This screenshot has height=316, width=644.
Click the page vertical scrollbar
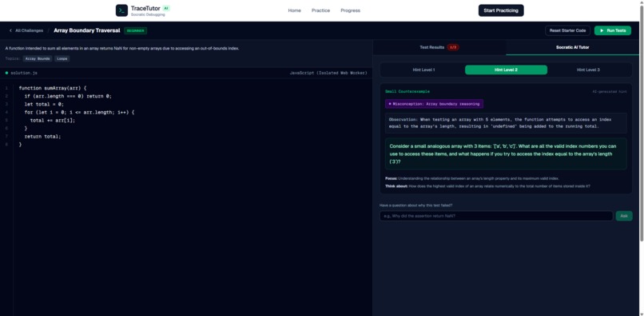[x=642, y=123]
